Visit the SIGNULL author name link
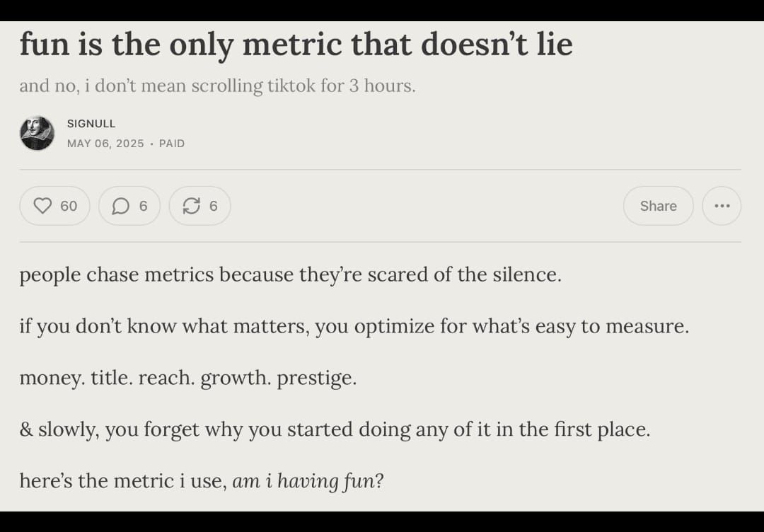The height and width of the screenshot is (532, 764). (x=91, y=124)
